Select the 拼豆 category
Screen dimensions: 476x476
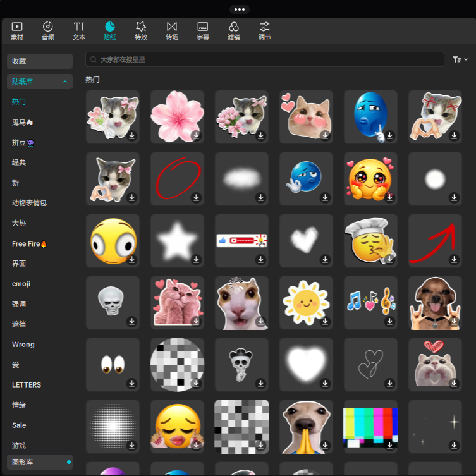(23, 143)
